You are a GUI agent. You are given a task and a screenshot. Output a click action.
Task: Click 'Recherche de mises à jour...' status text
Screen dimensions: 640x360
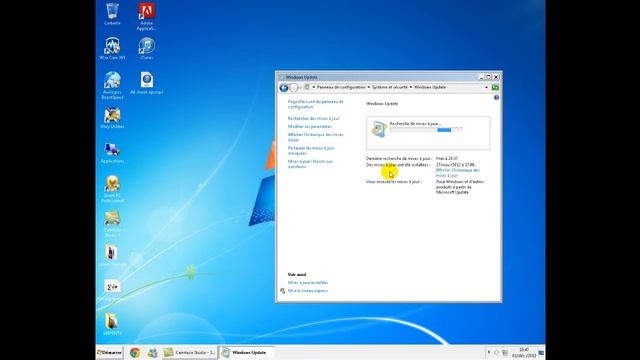[415, 123]
